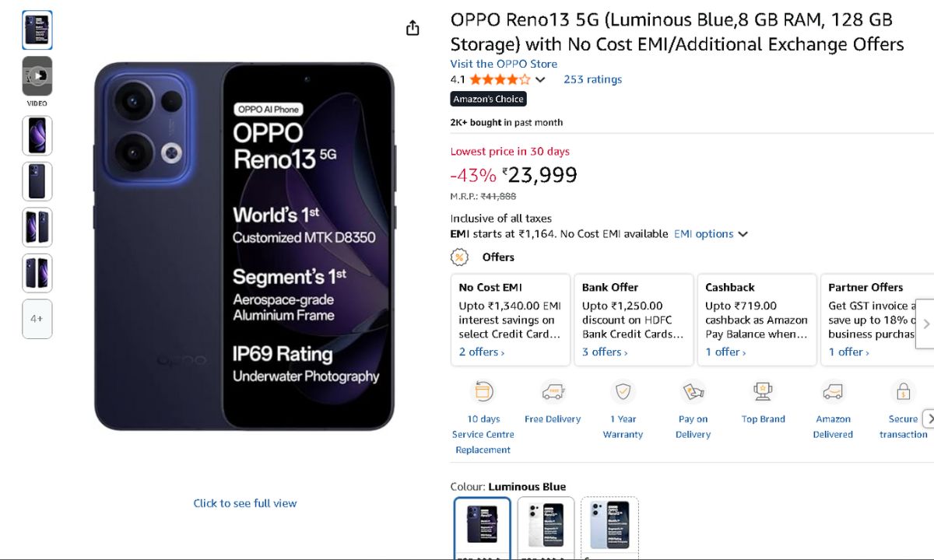Expand the star rating breakdown chevron

point(540,79)
